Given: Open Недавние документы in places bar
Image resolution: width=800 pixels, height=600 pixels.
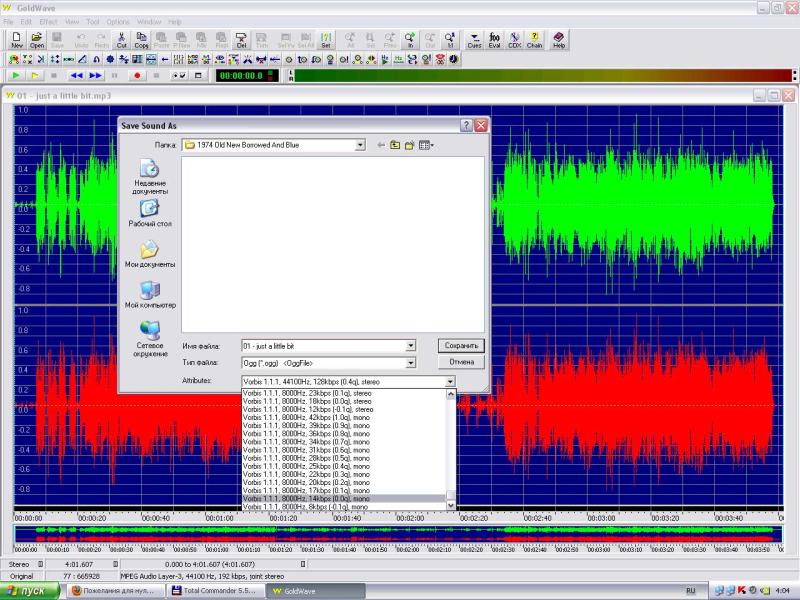Looking at the screenshot, I should point(150,177).
